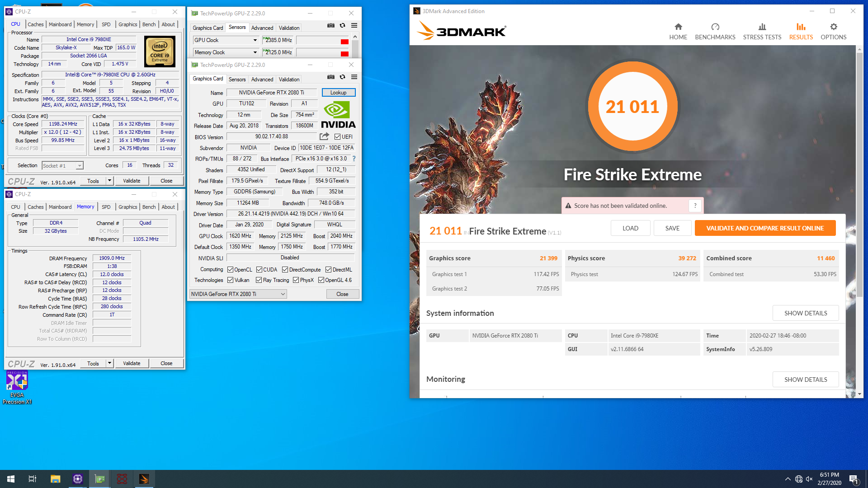
Task: Open 3DMark RESULTS section
Action: (x=801, y=32)
